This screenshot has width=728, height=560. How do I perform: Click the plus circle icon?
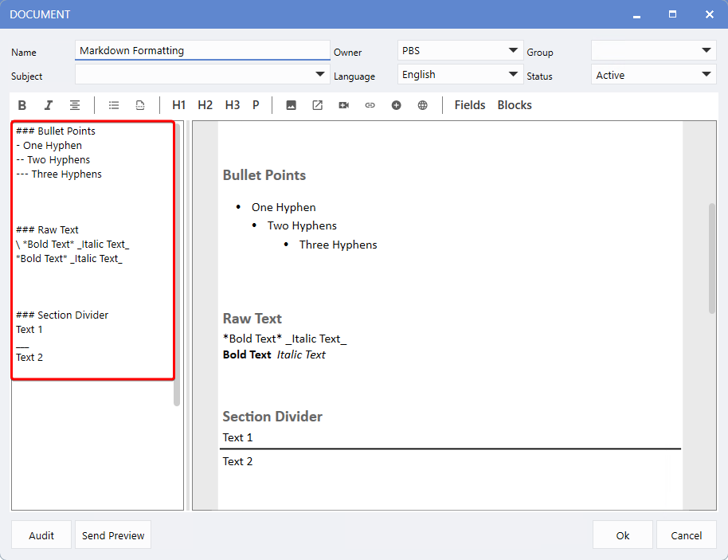(x=396, y=105)
